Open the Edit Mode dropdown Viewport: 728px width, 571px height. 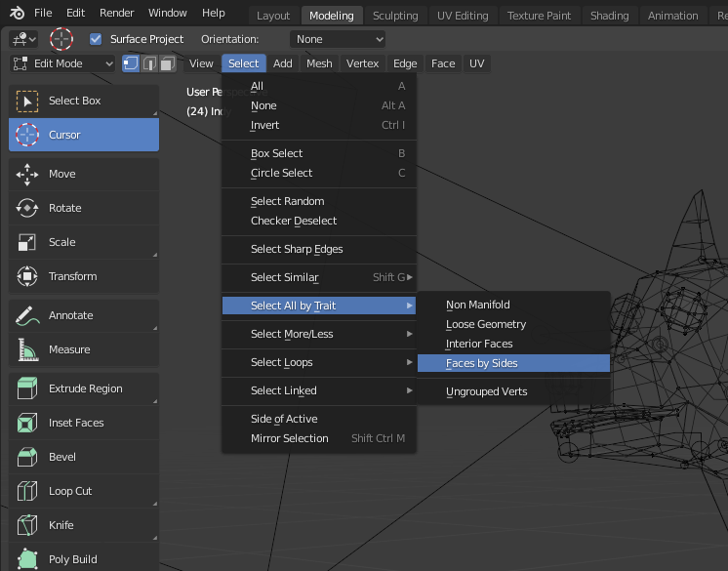[62, 63]
